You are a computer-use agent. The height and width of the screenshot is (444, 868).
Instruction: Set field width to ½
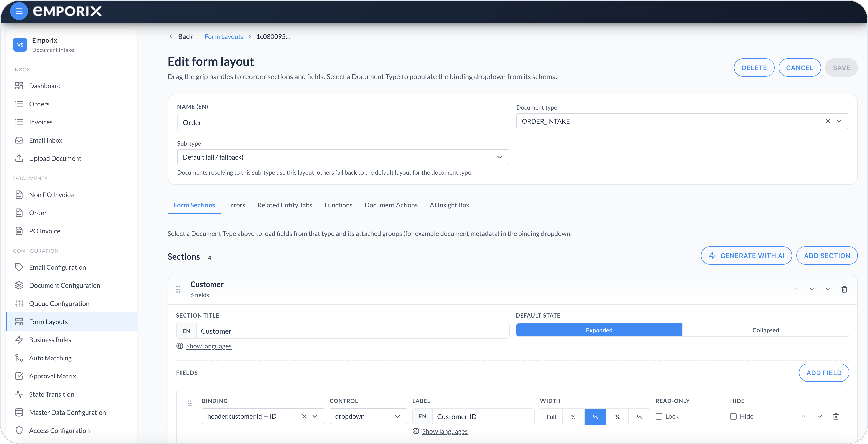[x=573, y=416]
